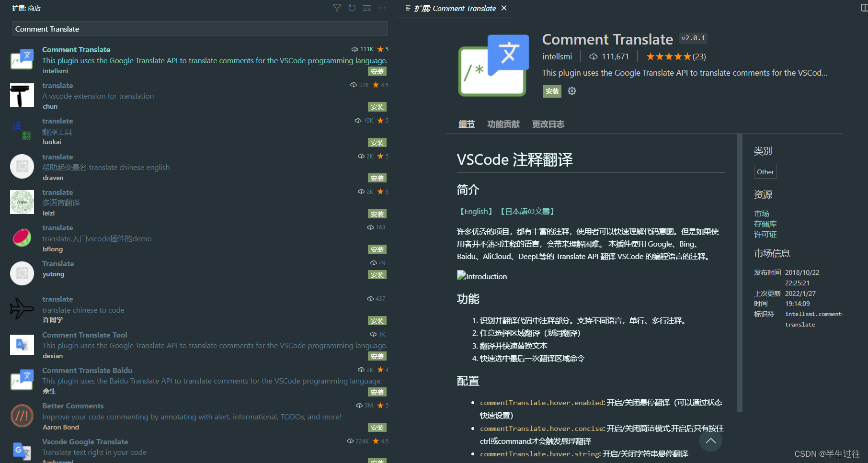Open the extensions filter icon
Screen dimensions: 868x463
337,8
